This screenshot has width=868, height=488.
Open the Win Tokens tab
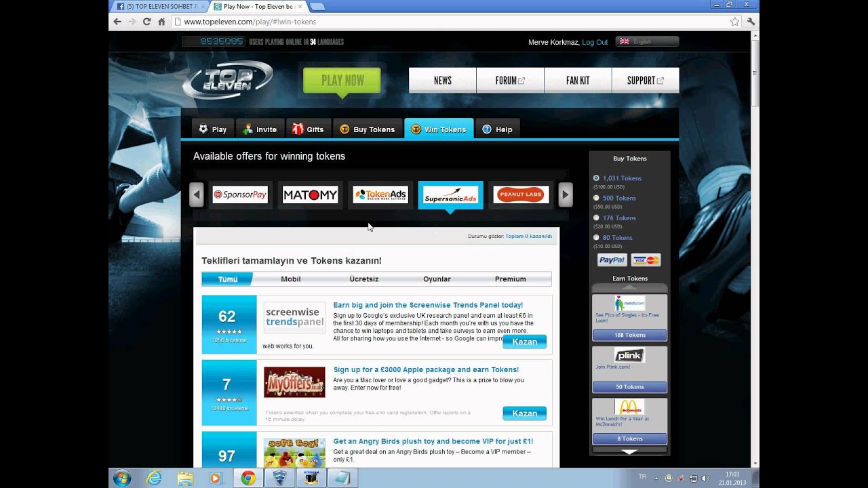pos(439,129)
